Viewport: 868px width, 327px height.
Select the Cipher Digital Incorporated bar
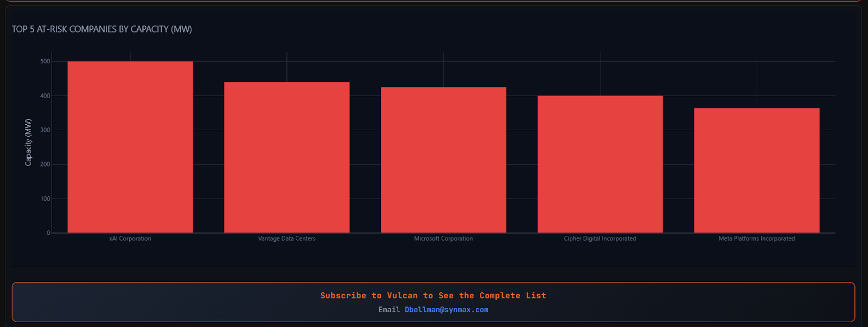point(600,164)
